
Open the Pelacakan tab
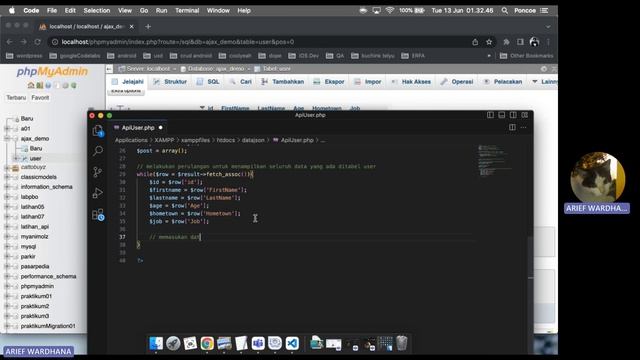[503, 82]
